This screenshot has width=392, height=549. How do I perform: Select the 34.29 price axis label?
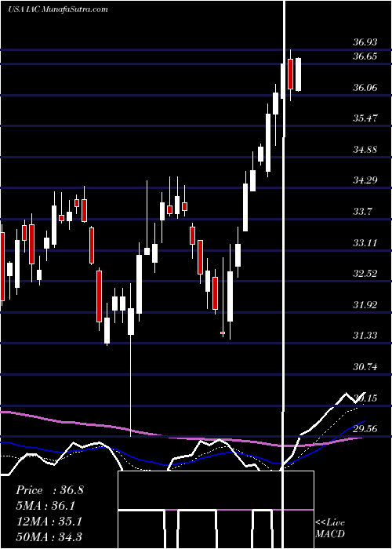(x=365, y=180)
